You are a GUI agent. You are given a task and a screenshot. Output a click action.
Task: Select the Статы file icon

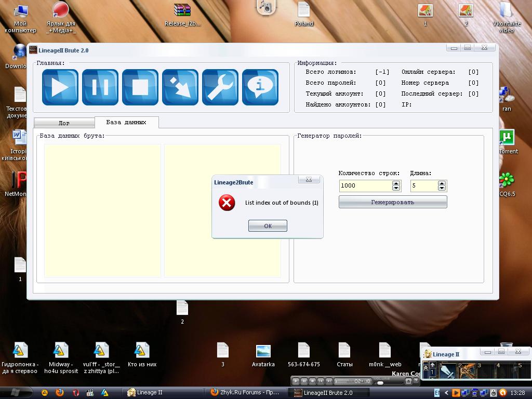pos(344,355)
